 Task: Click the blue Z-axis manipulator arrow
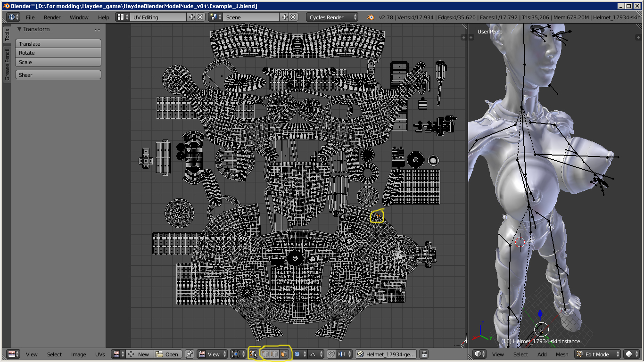pyautogui.click(x=540, y=314)
